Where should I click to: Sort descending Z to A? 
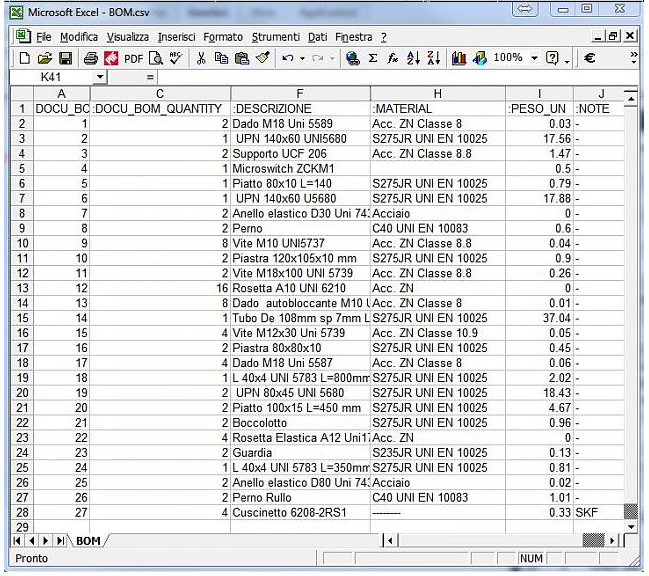(433, 58)
